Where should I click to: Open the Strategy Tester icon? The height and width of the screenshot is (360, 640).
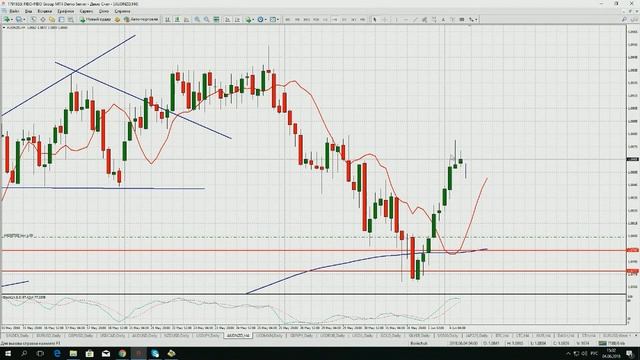[x=71, y=19]
